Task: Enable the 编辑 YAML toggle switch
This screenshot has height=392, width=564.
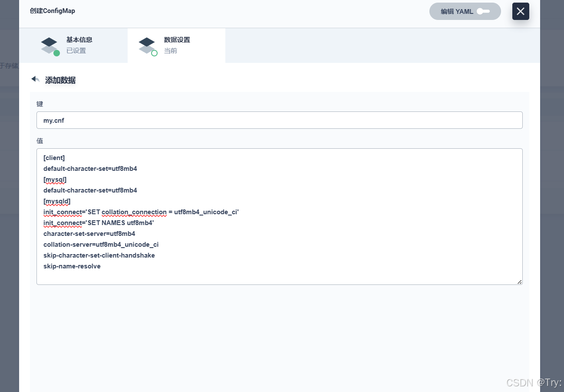Action: click(x=483, y=11)
